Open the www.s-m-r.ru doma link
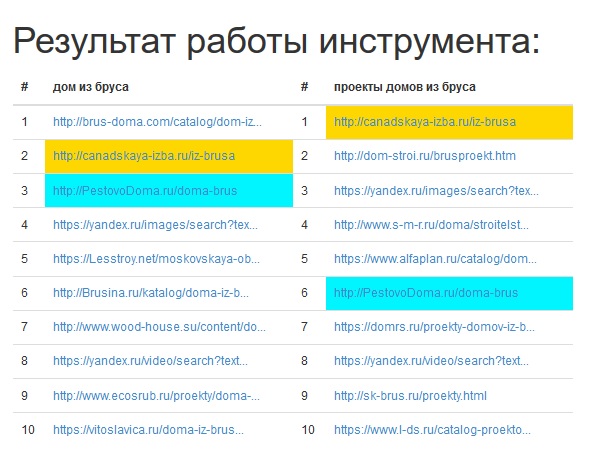This screenshot has width=595, height=453. [431, 225]
